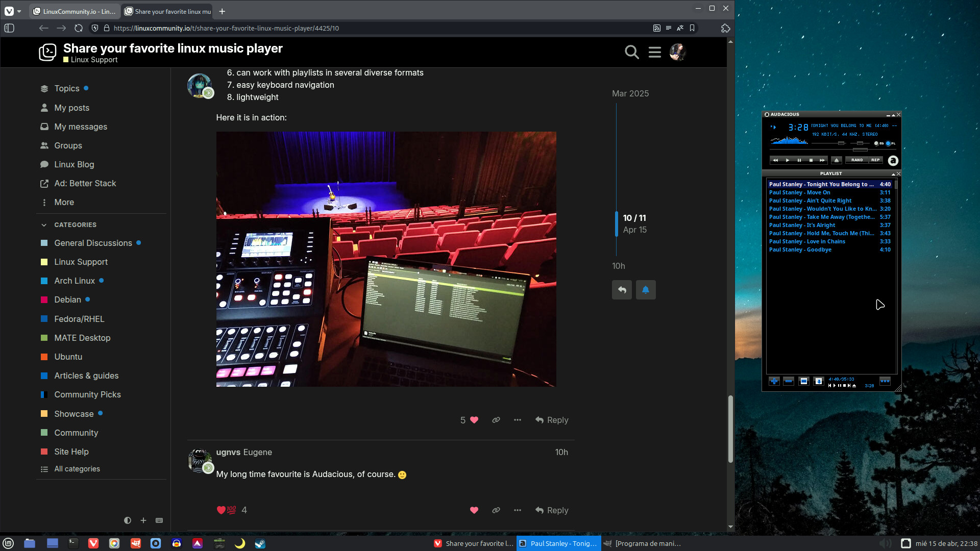The image size is (980, 551).
Task: Toggle the EQ equalizer window button
Action: 877,143
